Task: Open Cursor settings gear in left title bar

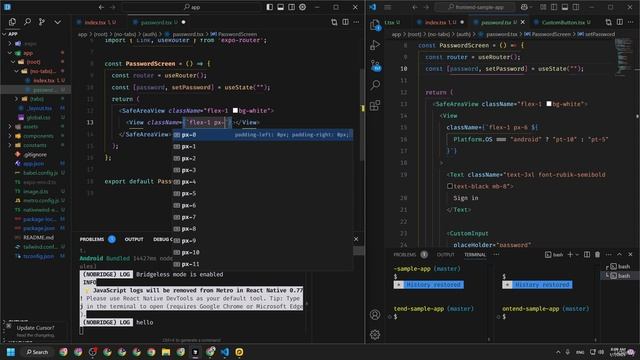Action: (302, 7)
